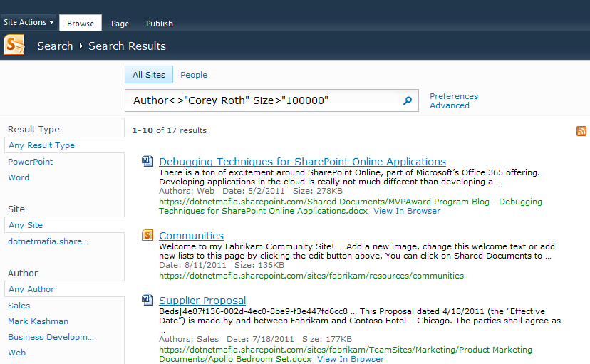Filter results by author Mark Kashman

[x=38, y=321]
